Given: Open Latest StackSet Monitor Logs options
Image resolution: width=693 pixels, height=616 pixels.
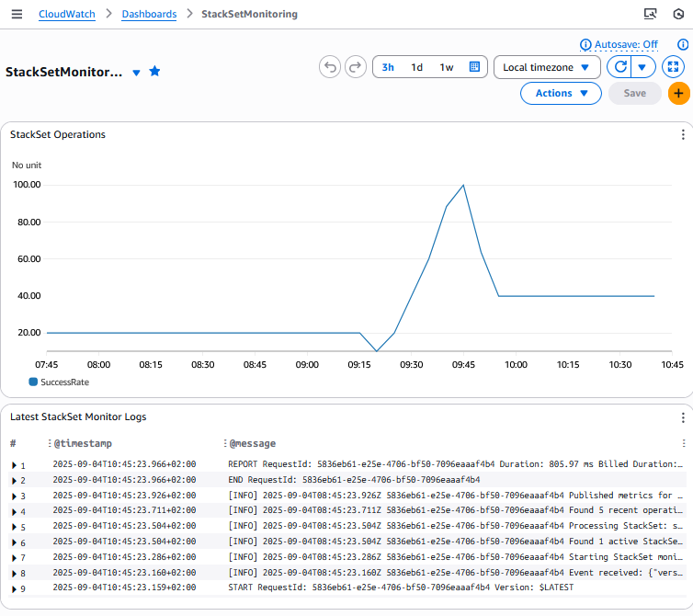Looking at the screenshot, I should (682, 417).
